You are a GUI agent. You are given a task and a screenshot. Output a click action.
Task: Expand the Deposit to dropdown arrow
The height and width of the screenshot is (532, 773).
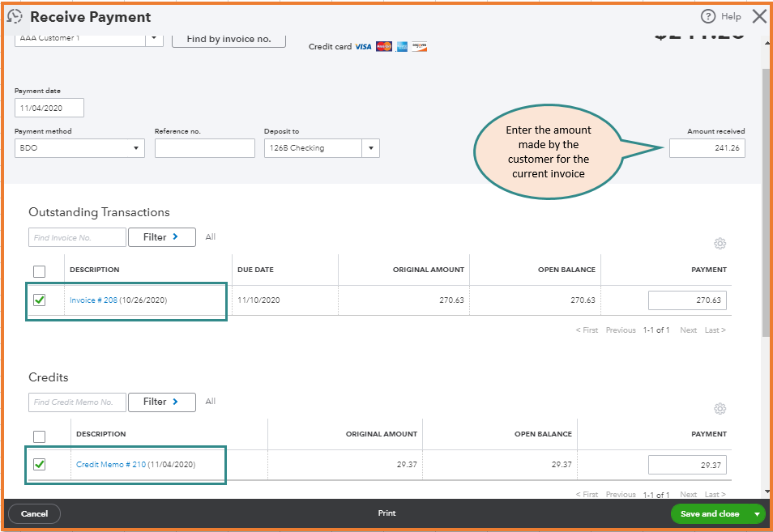click(371, 148)
